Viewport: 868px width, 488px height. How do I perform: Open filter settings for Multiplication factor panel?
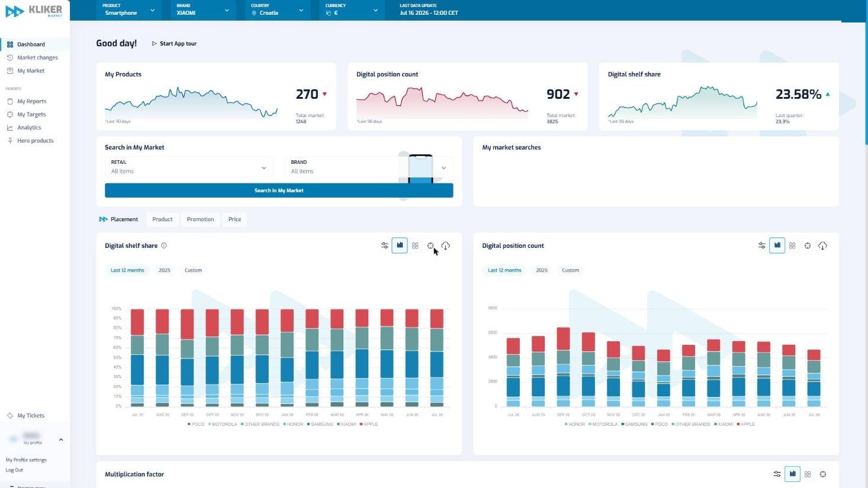pos(777,474)
